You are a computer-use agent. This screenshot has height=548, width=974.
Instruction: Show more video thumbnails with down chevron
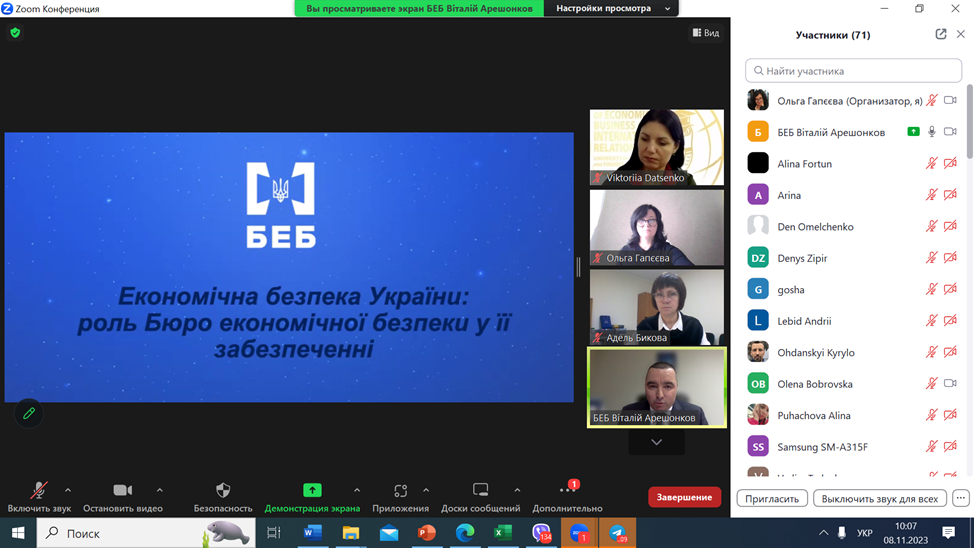pos(656,442)
